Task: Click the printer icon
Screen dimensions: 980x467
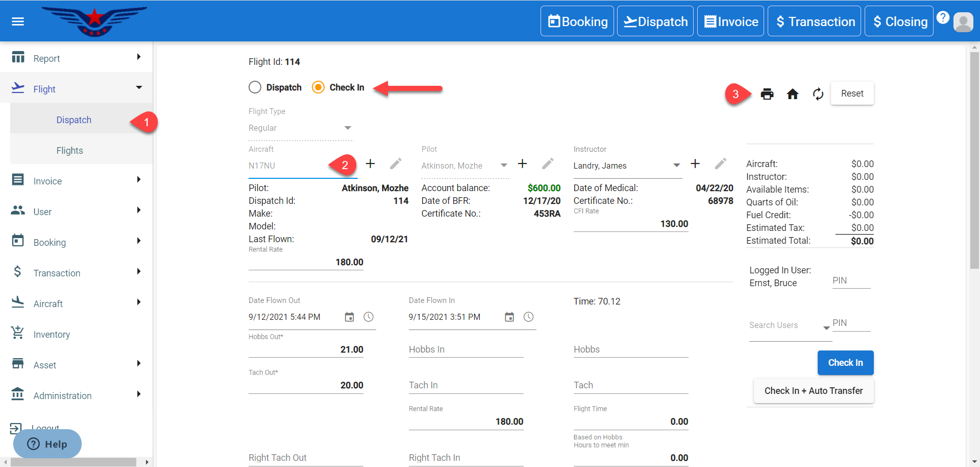Action: click(x=767, y=94)
